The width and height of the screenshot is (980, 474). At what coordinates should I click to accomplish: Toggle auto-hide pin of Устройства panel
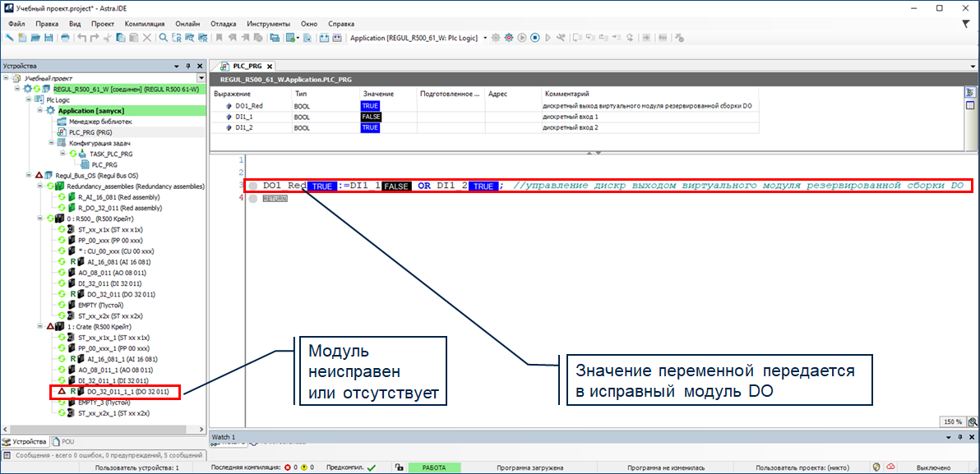188,66
